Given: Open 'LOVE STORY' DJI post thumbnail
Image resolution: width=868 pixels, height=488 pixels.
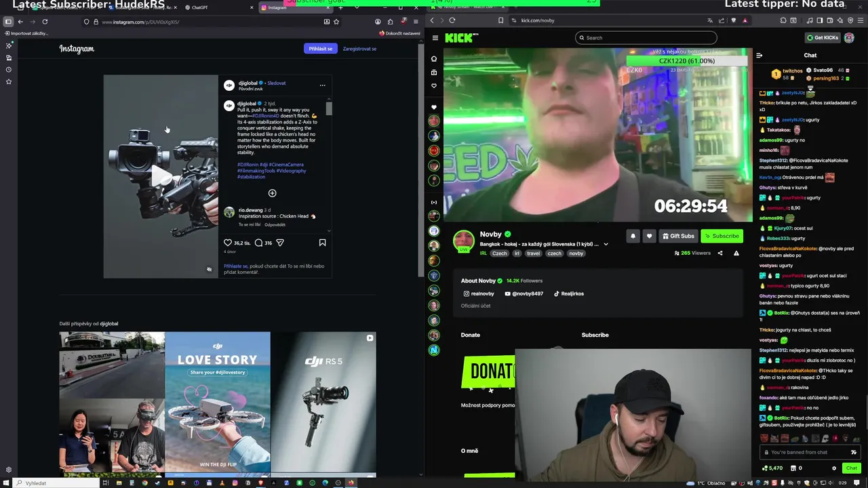Looking at the screenshot, I should [218, 402].
